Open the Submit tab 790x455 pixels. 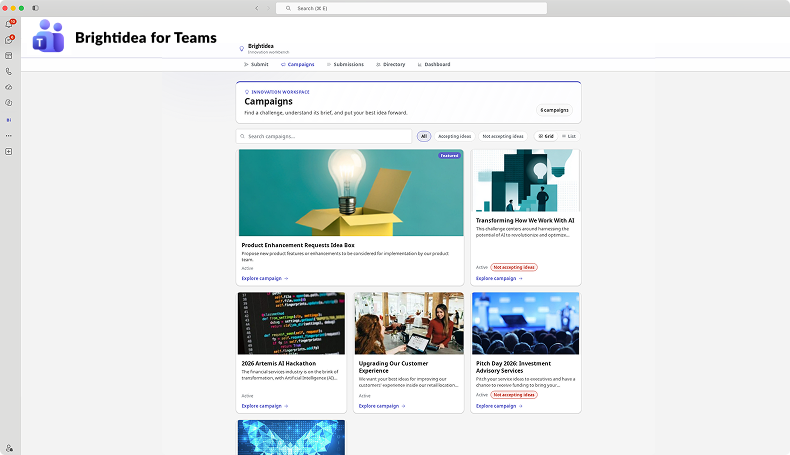point(256,64)
